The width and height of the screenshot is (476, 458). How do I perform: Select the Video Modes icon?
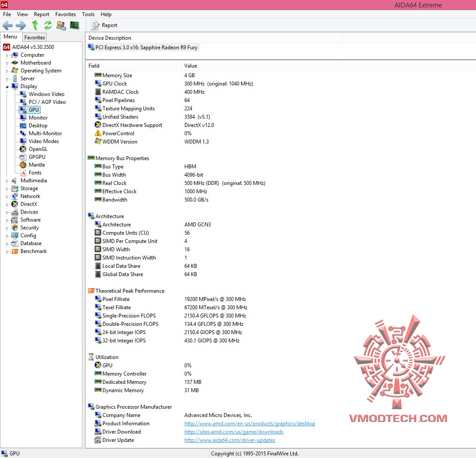(23, 141)
